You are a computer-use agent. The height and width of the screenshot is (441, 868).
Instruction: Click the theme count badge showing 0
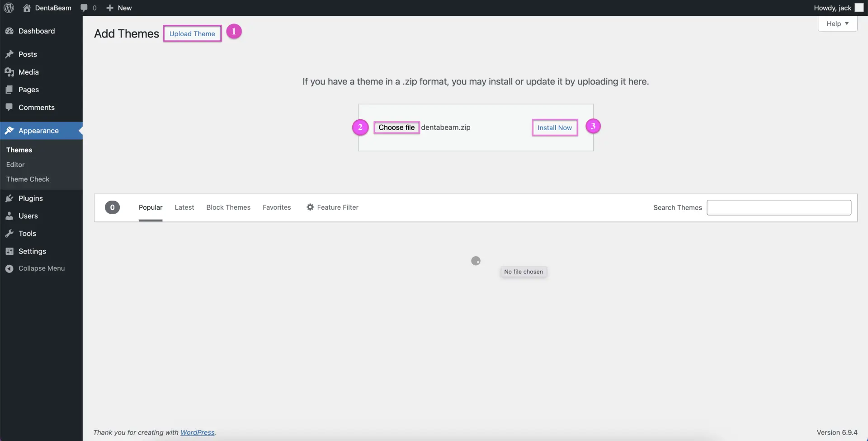[112, 207]
